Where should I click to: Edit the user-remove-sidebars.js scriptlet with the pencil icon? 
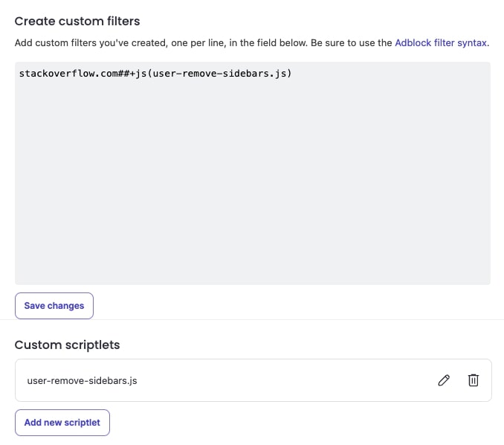pos(444,380)
